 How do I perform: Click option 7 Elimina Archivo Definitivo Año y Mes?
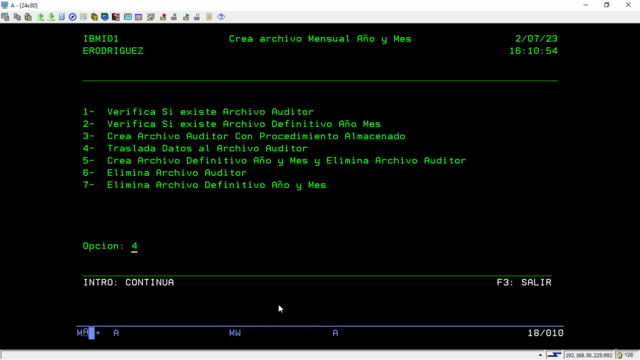[204, 185]
